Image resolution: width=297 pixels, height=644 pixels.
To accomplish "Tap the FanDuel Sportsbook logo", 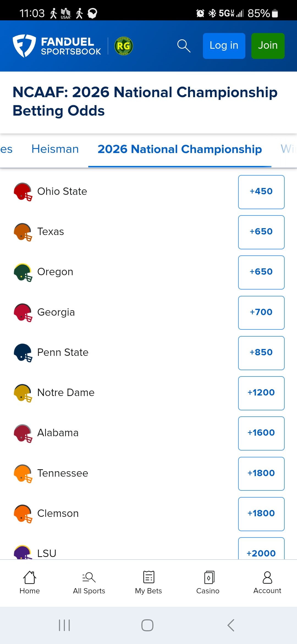I will [x=57, y=46].
